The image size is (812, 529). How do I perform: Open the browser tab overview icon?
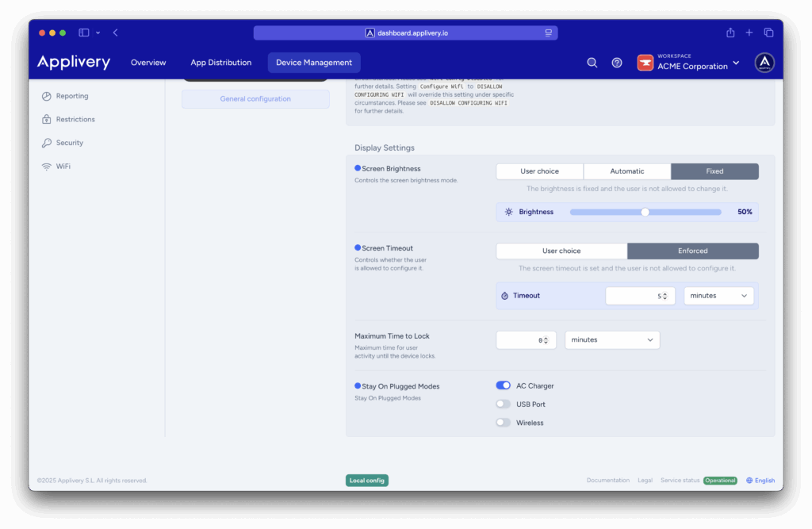768,33
